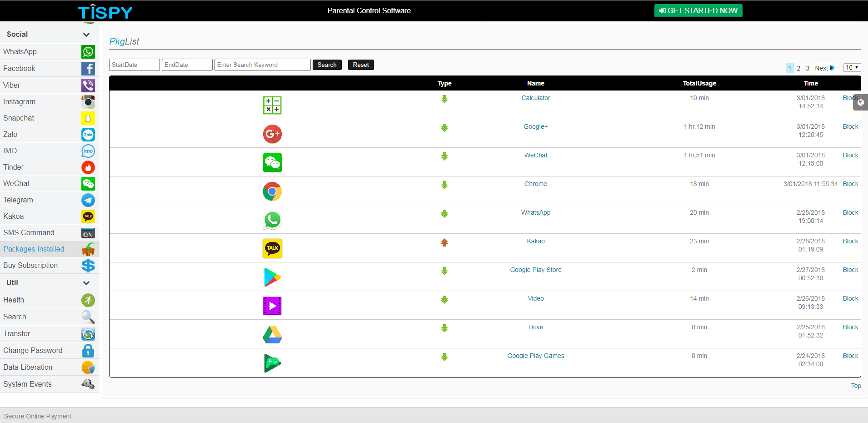This screenshot has width=868, height=423.
Task: Select current page 1 indicator
Action: [790, 68]
